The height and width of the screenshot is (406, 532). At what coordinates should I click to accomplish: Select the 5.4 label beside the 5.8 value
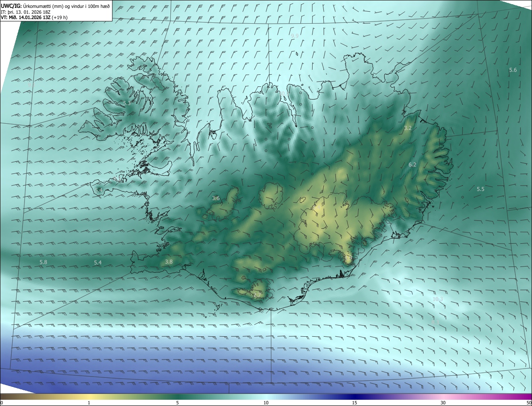(98, 262)
